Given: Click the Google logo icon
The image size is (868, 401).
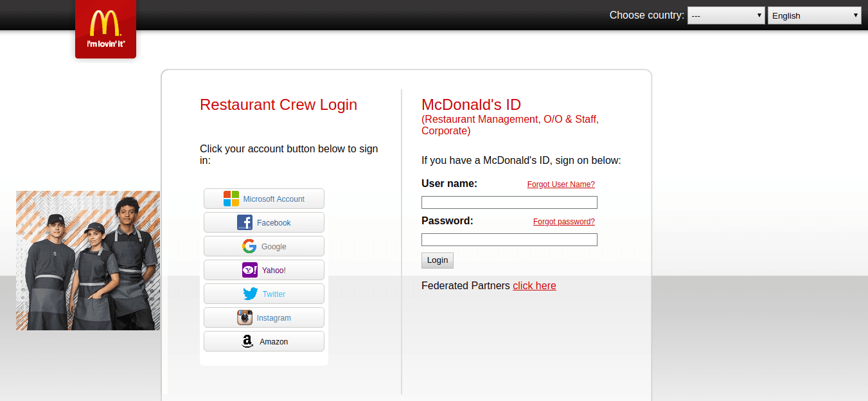Looking at the screenshot, I should pos(249,246).
